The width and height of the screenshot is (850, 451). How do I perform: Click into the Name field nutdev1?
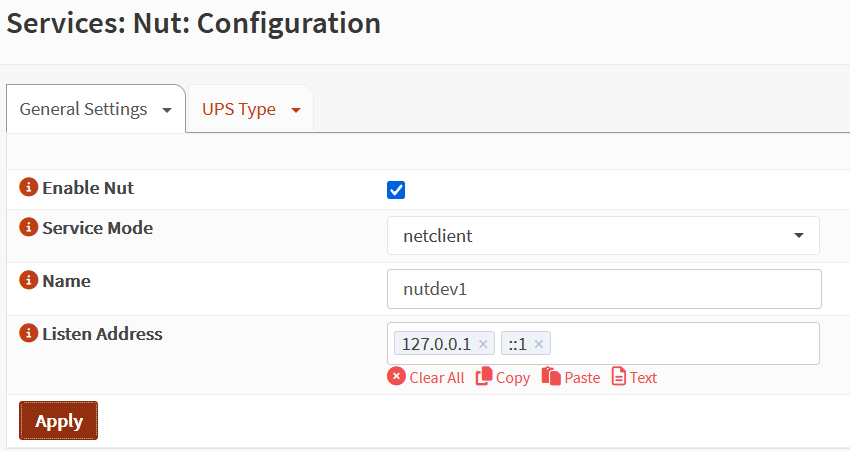(x=603, y=289)
